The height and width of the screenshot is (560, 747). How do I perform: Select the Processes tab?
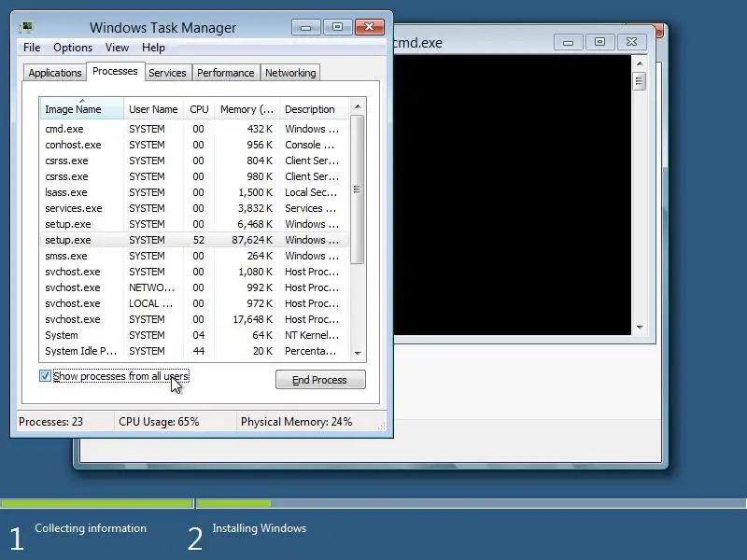coord(115,72)
